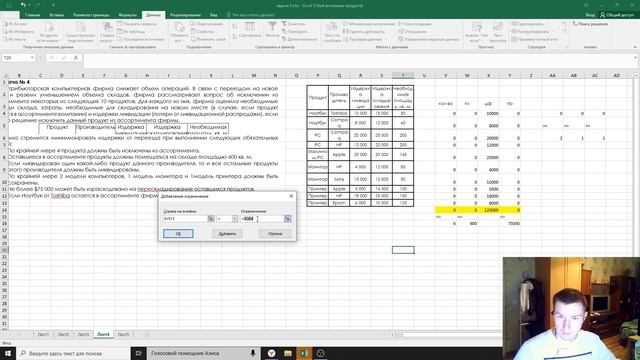Click the Повторить reapply filter item
The height and width of the screenshot is (360, 640).
(295, 31)
